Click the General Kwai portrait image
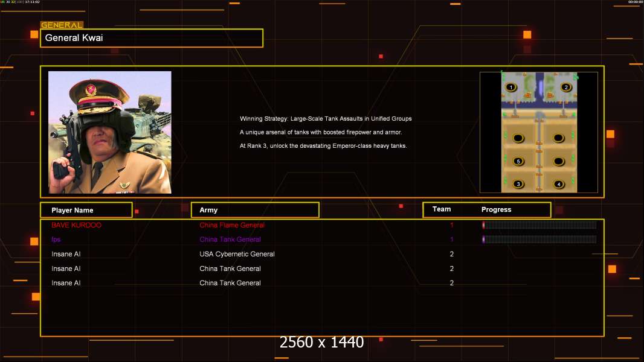 coord(110,132)
